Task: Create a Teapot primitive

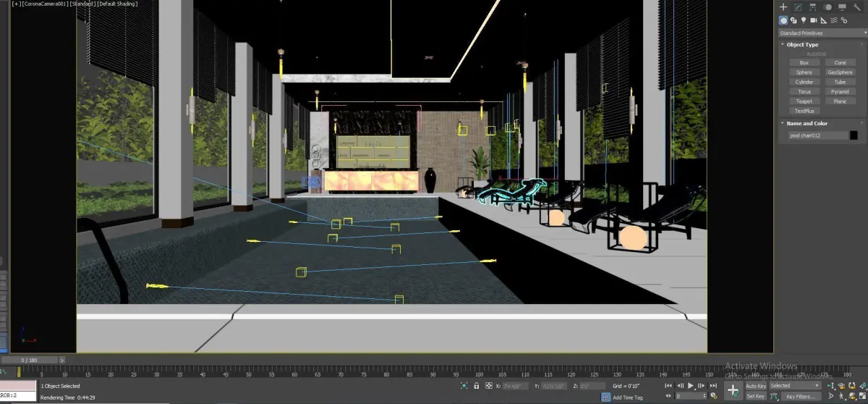Action: tap(804, 101)
